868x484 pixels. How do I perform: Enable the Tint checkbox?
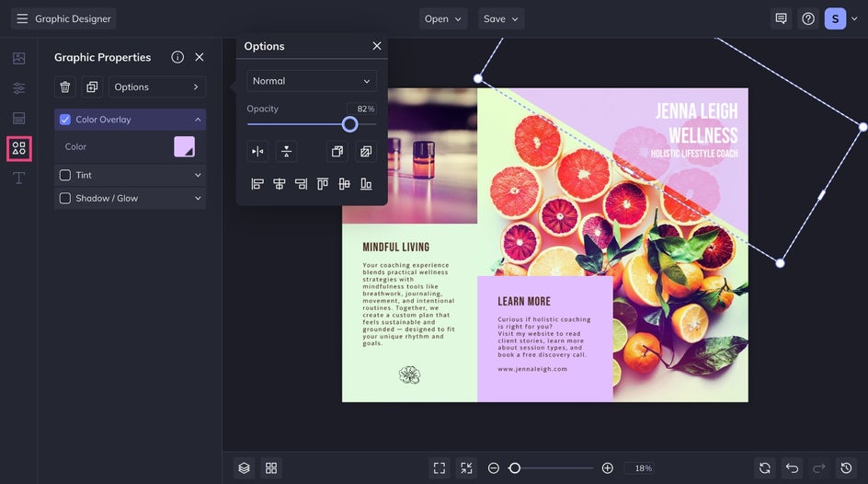[x=65, y=175]
